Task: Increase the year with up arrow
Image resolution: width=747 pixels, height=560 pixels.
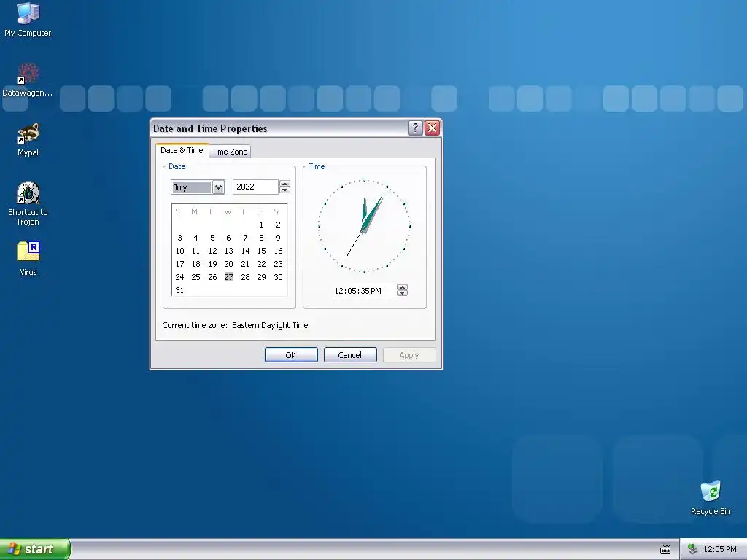Action: click(285, 183)
